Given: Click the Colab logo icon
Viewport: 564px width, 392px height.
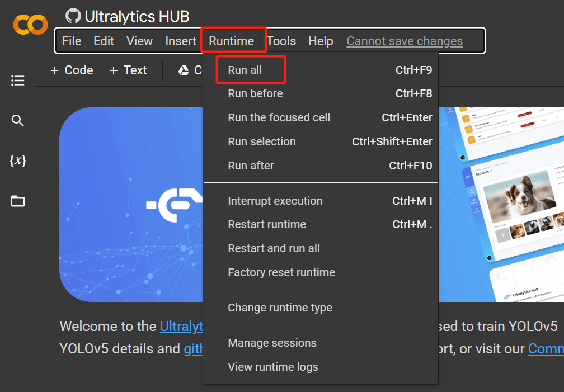Looking at the screenshot, I should click(x=31, y=25).
